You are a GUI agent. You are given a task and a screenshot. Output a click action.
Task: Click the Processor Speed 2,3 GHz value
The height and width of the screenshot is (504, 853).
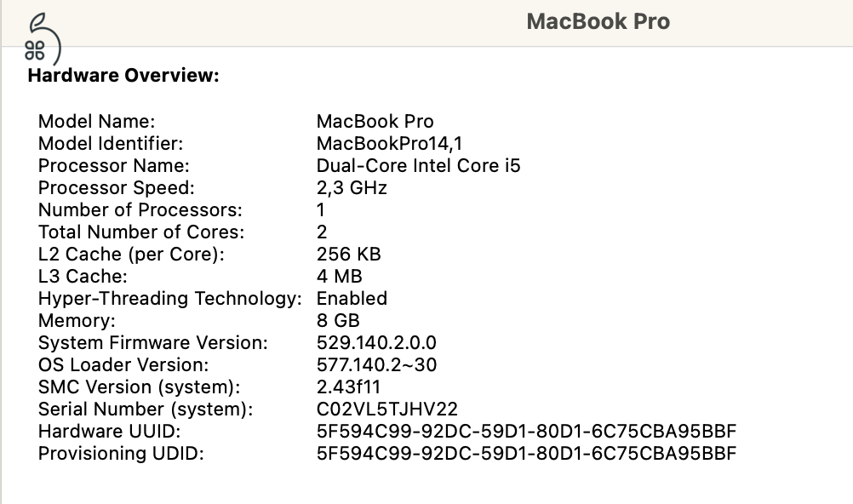pos(352,187)
